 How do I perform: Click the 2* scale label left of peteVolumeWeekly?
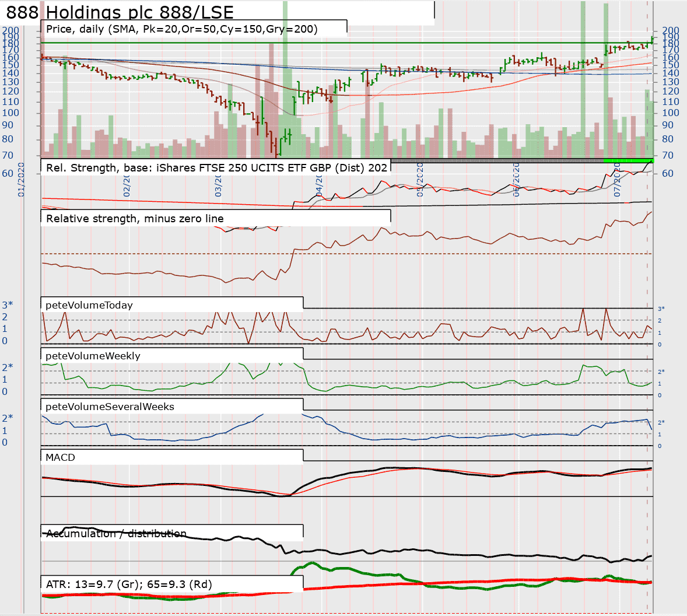click(x=8, y=367)
